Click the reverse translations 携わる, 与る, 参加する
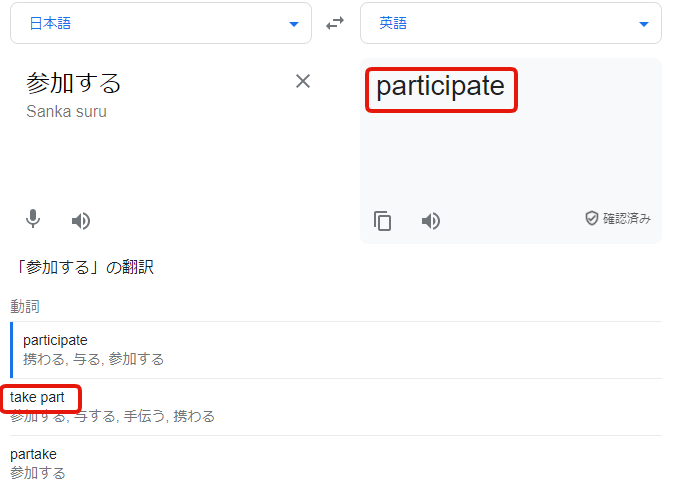Viewport: 677px width, 493px height. click(94, 359)
